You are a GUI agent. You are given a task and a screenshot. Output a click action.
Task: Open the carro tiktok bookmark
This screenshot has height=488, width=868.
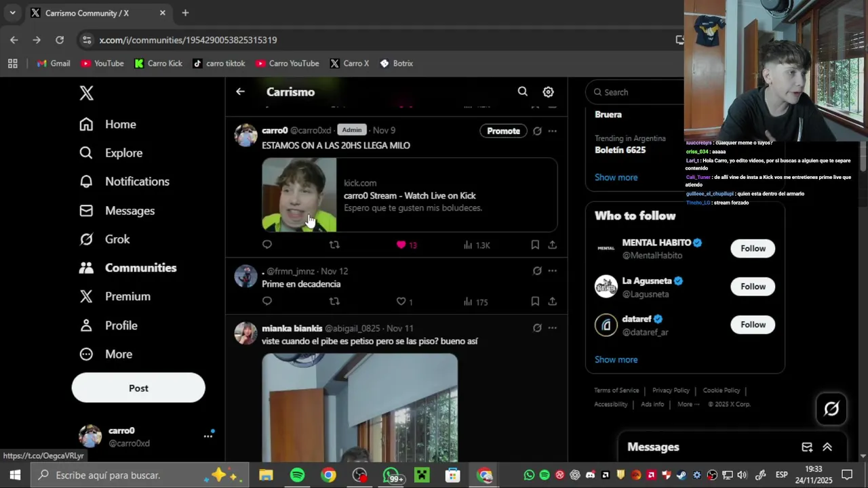(219, 63)
